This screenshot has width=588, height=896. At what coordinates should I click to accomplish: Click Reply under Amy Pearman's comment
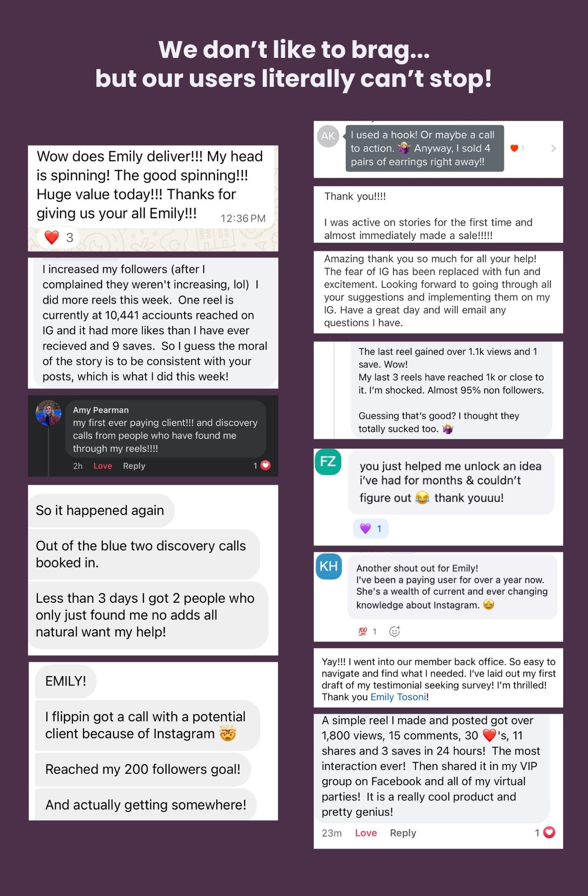tap(134, 465)
